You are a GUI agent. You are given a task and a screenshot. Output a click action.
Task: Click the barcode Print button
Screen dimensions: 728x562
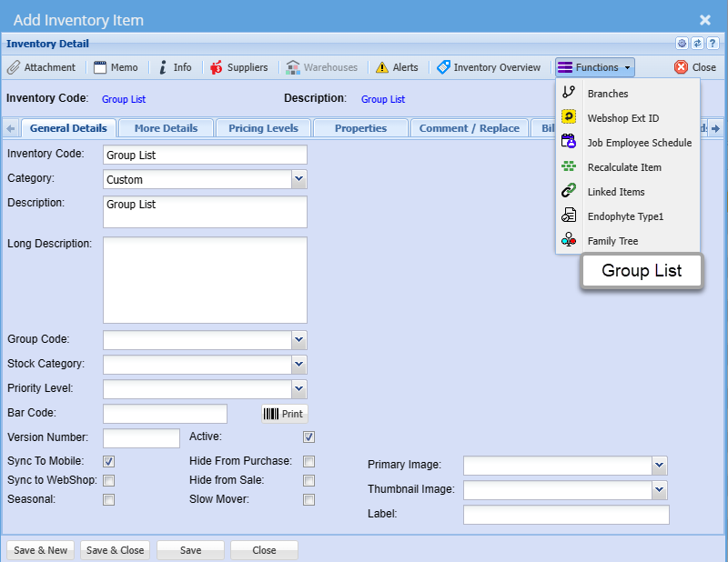[284, 414]
